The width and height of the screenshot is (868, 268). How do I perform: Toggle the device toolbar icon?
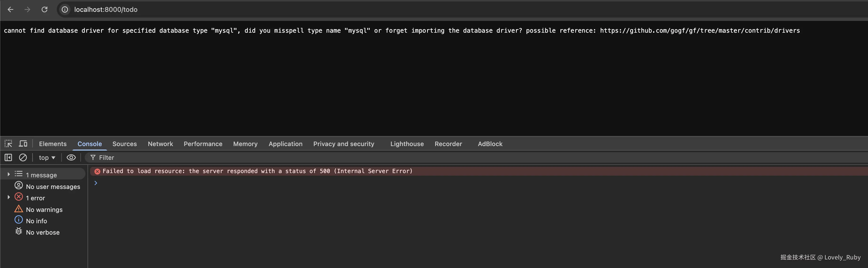(x=23, y=144)
